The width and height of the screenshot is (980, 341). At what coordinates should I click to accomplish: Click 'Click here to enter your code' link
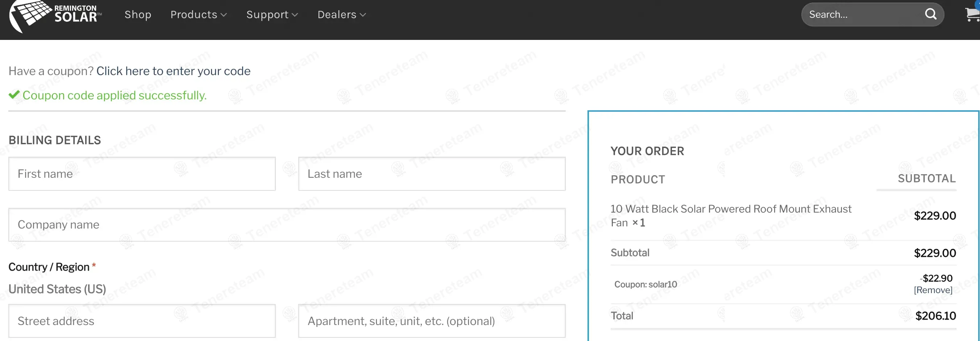(x=174, y=71)
